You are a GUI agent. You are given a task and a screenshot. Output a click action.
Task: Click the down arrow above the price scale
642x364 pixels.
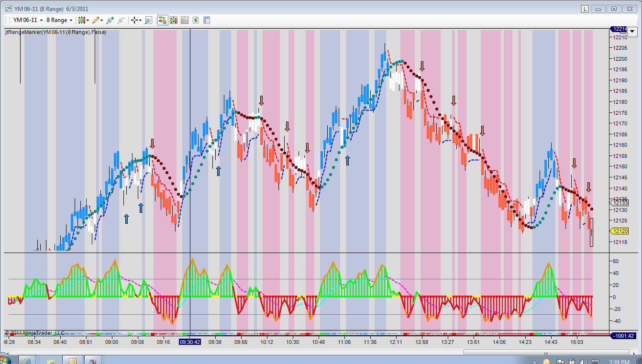[632, 33]
